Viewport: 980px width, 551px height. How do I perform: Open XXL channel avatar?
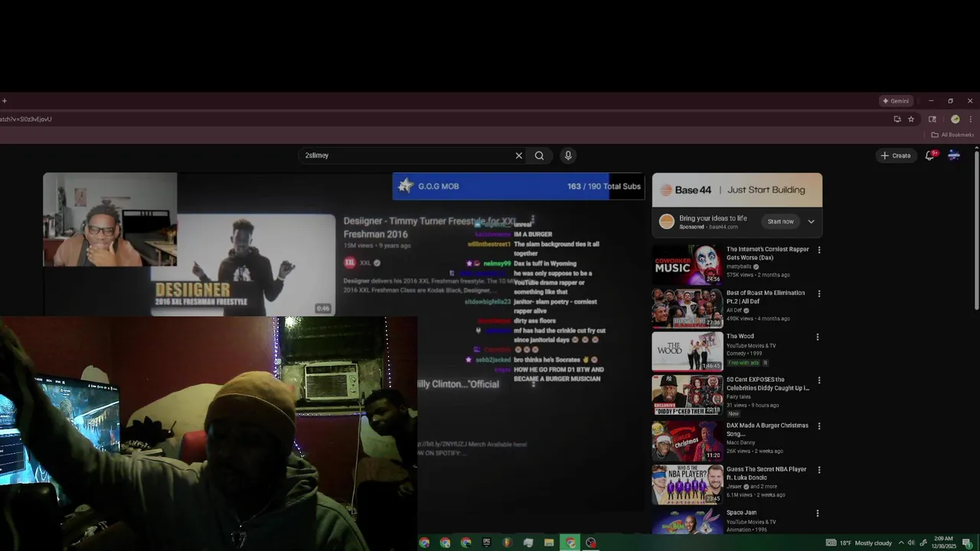(x=350, y=262)
